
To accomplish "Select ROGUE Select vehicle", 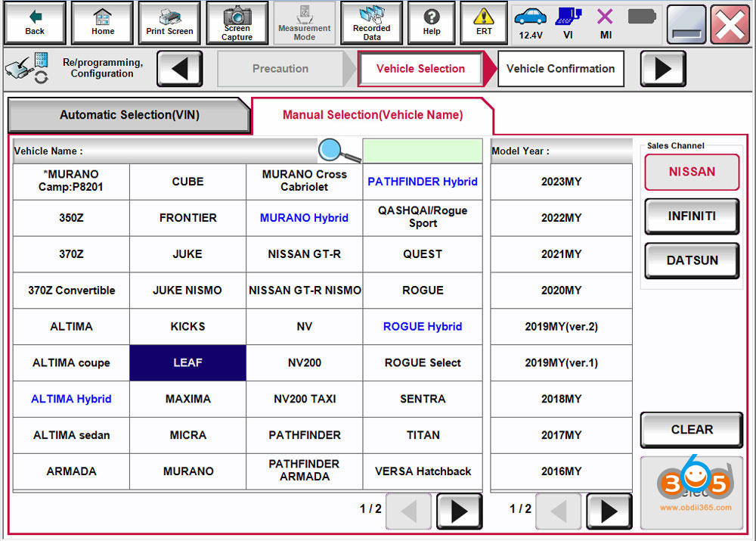I will [423, 363].
